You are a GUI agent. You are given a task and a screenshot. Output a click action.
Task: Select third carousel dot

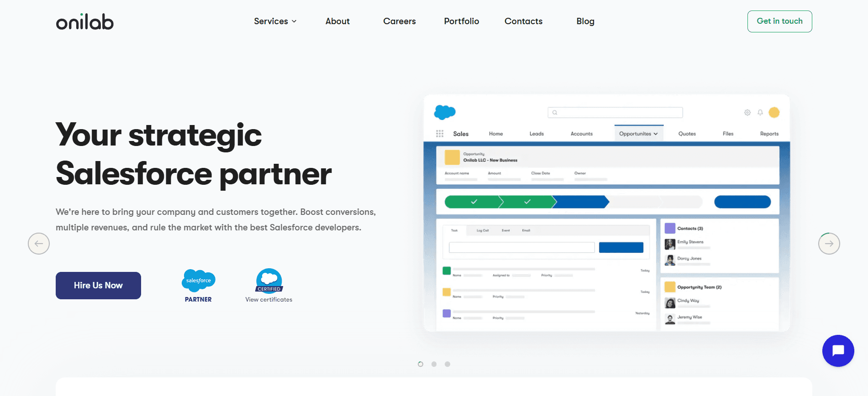tap(447, 364)
